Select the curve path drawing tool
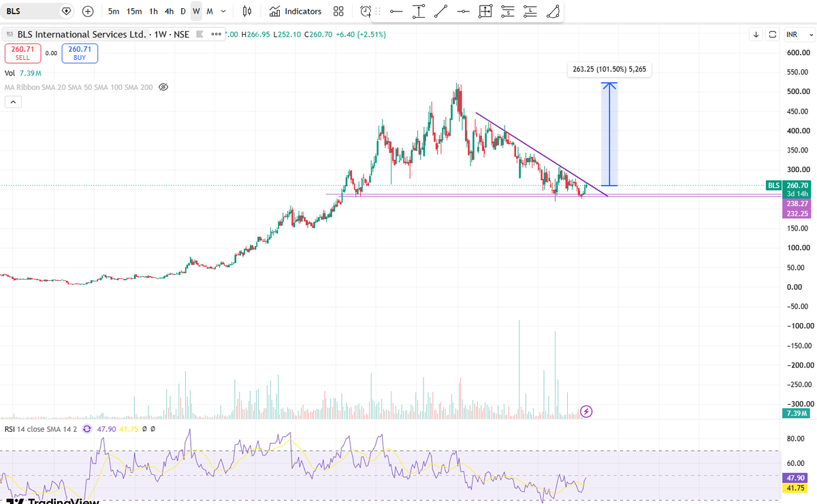 [x=553, y=12]
